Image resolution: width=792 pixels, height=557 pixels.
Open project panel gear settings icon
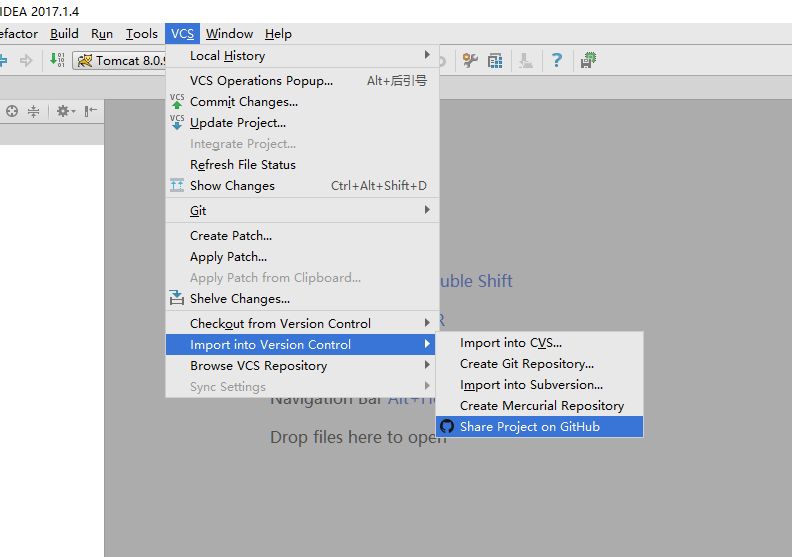point(65,111)
